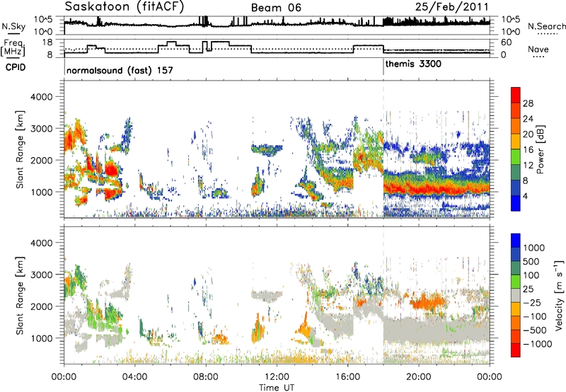Click the "Nave" legend label
Viewport: 566px width, 392px height.
pos(538,50)
